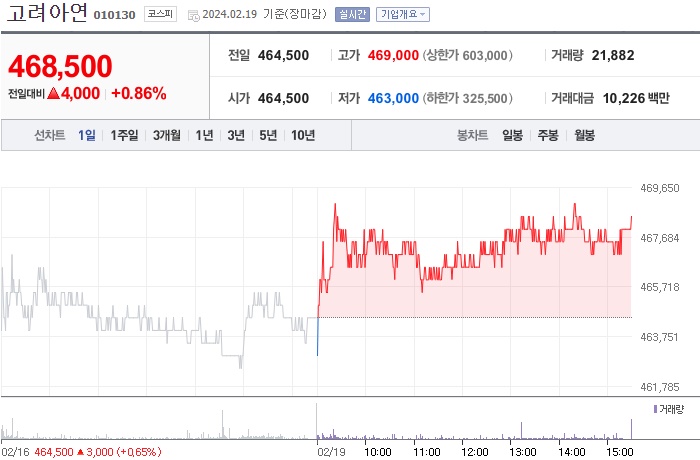This screenshot has width=700, height=460.
Task: Click the 상한가 603,000 text
Action: pyautogui.click(x=467, y=55)
